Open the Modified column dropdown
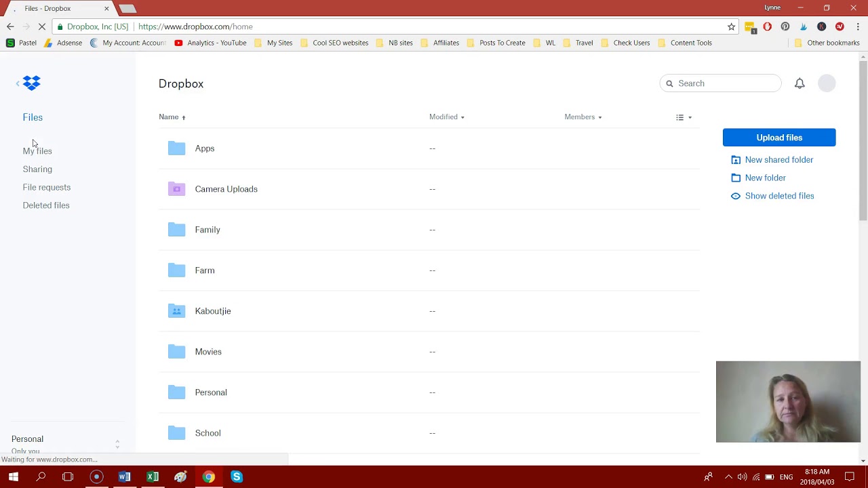Screen dimensions: 868x488 pos(447,117)
